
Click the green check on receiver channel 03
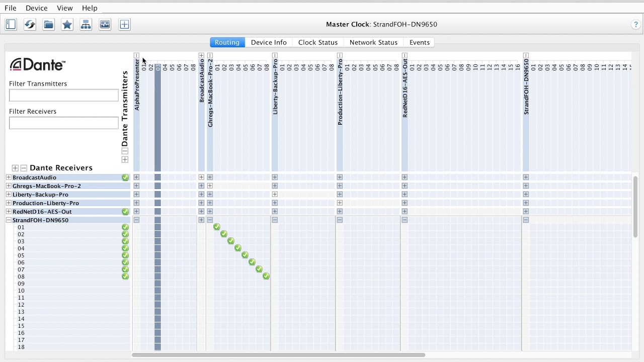click(125, 241)
